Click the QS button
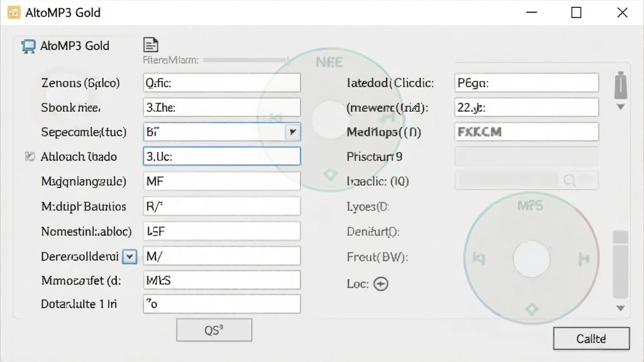The width and height of the screenshot is (644, 362). tap(214, 330)
